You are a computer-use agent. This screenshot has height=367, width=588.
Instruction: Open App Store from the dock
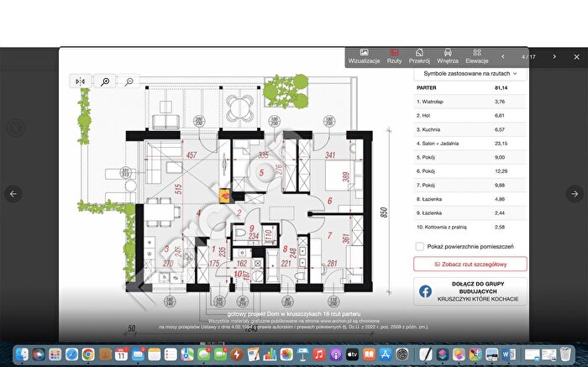point(385,354)
